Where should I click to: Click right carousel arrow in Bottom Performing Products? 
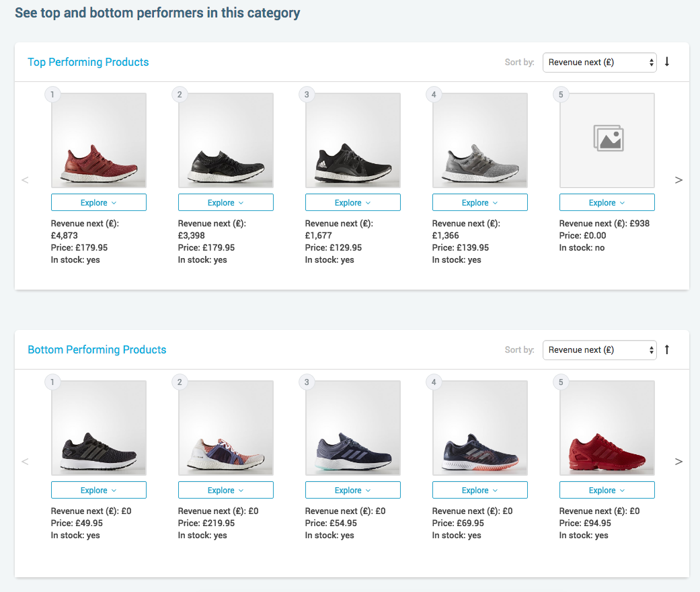click(x=678, y=462)
